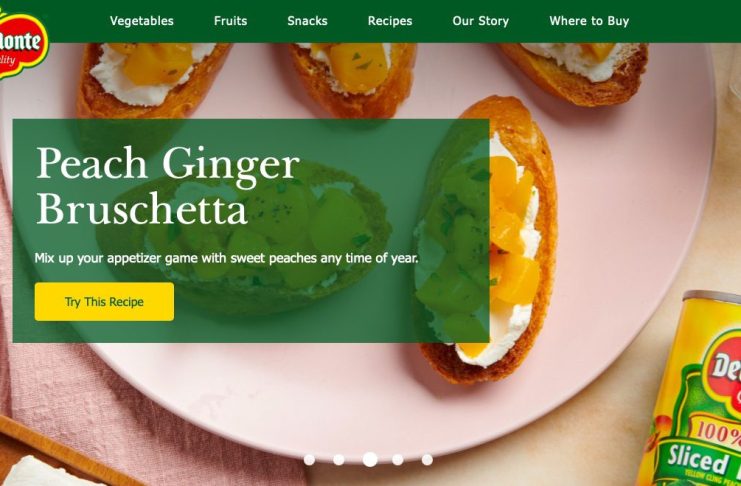Open the Where to Buy page
Image resolution: width=741 pixels, height=486 pixels.
[x=589, y=21]
